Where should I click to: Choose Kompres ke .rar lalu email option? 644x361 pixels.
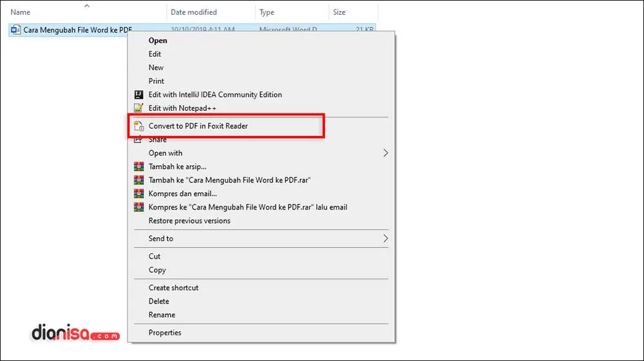coord(248,207)
